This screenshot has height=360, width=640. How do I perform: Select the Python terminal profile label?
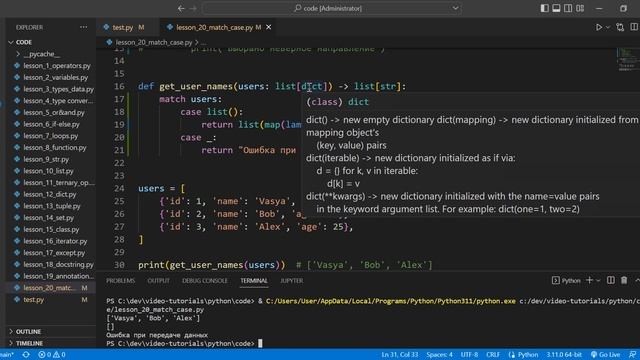pyautogui.click(x=566, y=280)
